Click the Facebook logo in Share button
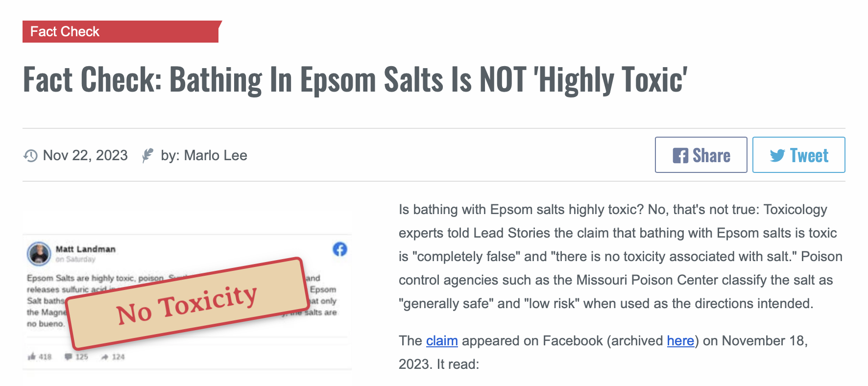This screenshot has height=386, width=868. coord(680,155)
